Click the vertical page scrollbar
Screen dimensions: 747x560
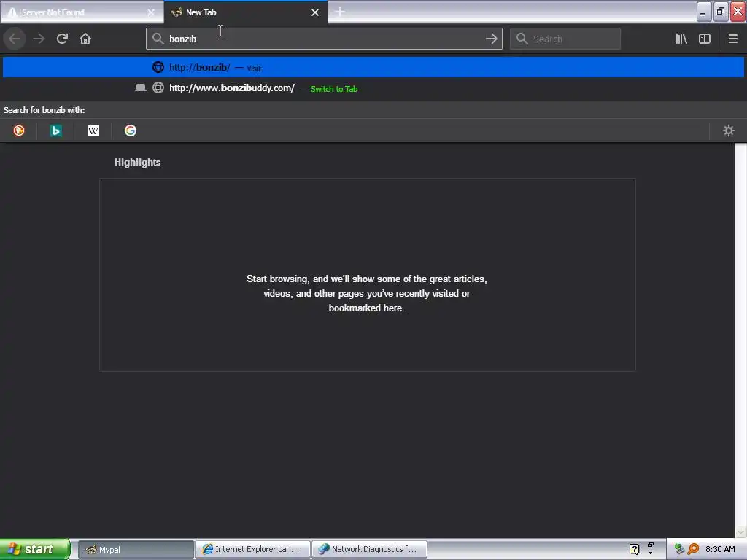(x=740, y=340)
